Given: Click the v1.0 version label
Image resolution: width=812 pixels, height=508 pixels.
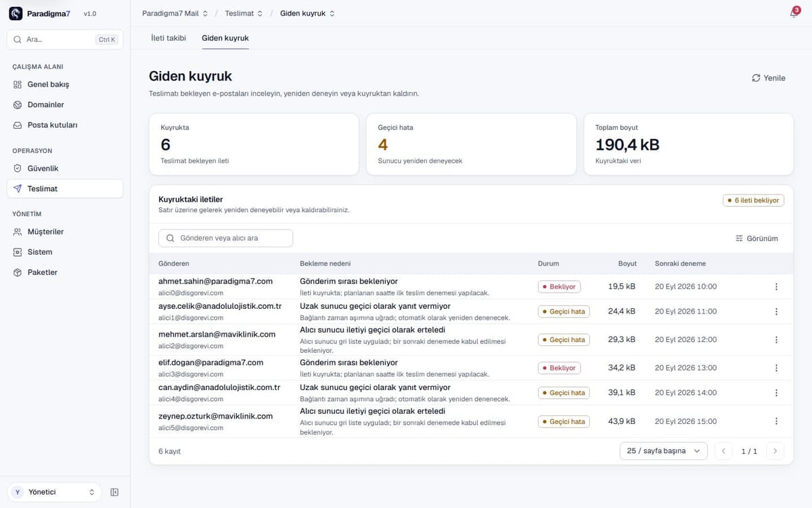Looking at the screenshot, I should [x=90, y=14].
